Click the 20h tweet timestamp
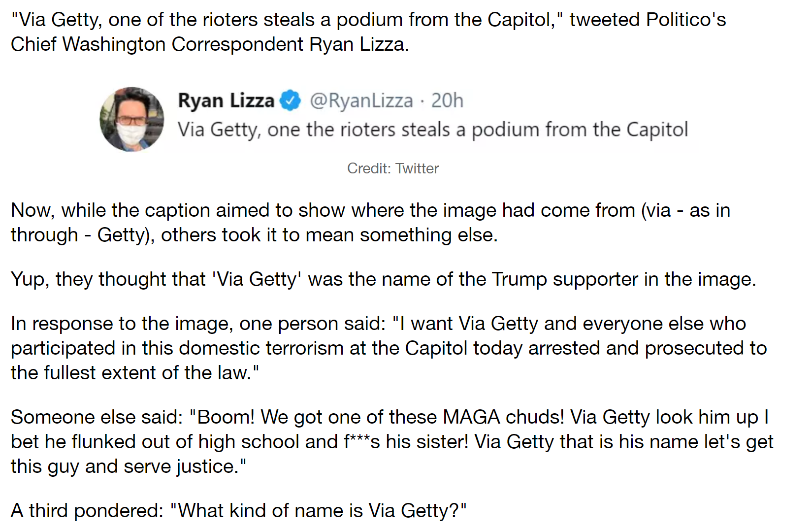 tap(447, 100)
